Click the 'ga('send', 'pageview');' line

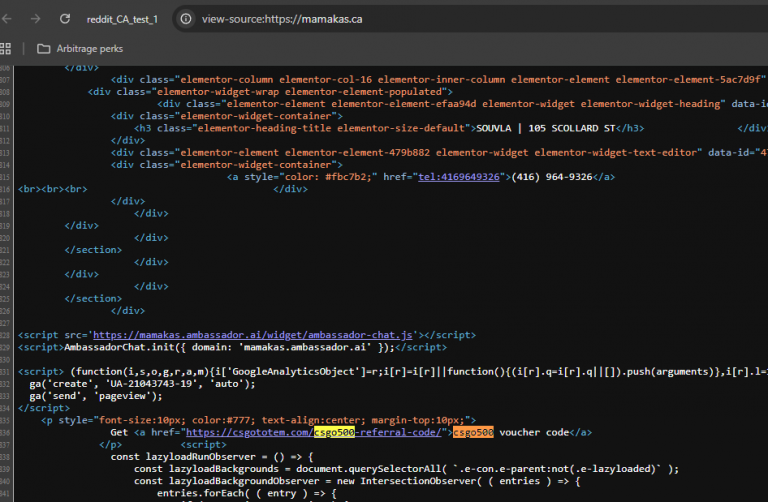(x=96, y=396)
